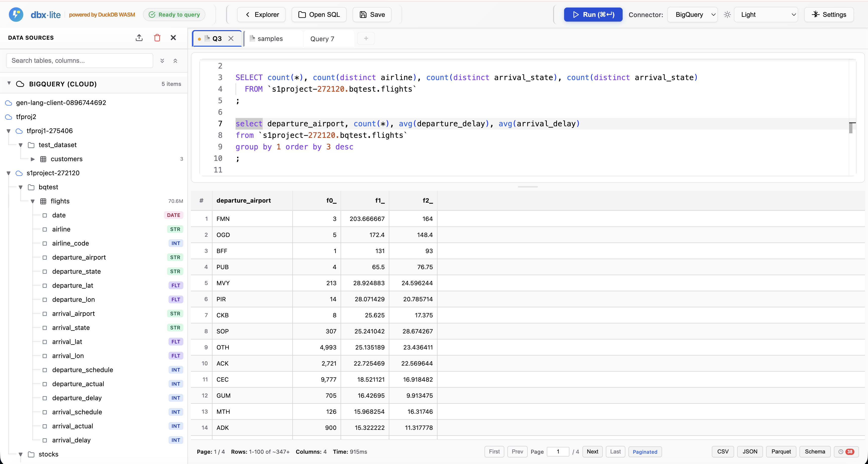Export the current data source list
Image resolution: width=868 pixels, height=464 pixels.
139,38
